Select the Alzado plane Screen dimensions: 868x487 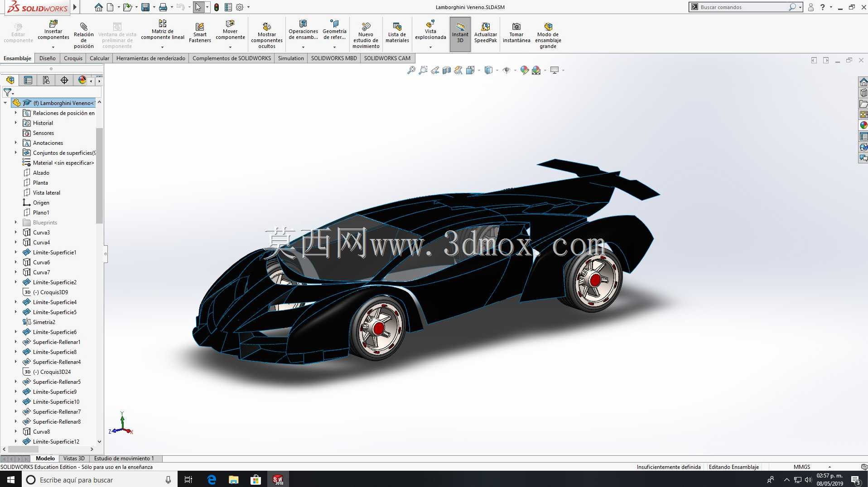pos(41,172)
